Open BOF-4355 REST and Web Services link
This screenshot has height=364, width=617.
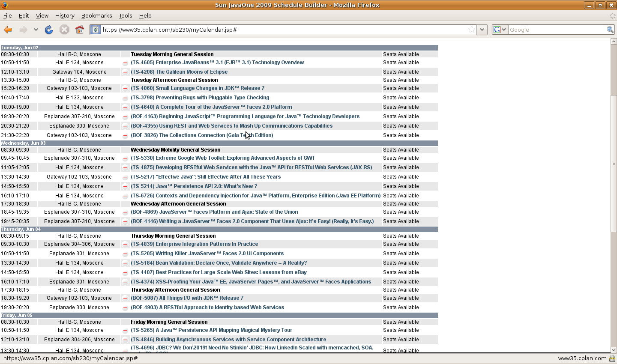click(x=232, y=126)
